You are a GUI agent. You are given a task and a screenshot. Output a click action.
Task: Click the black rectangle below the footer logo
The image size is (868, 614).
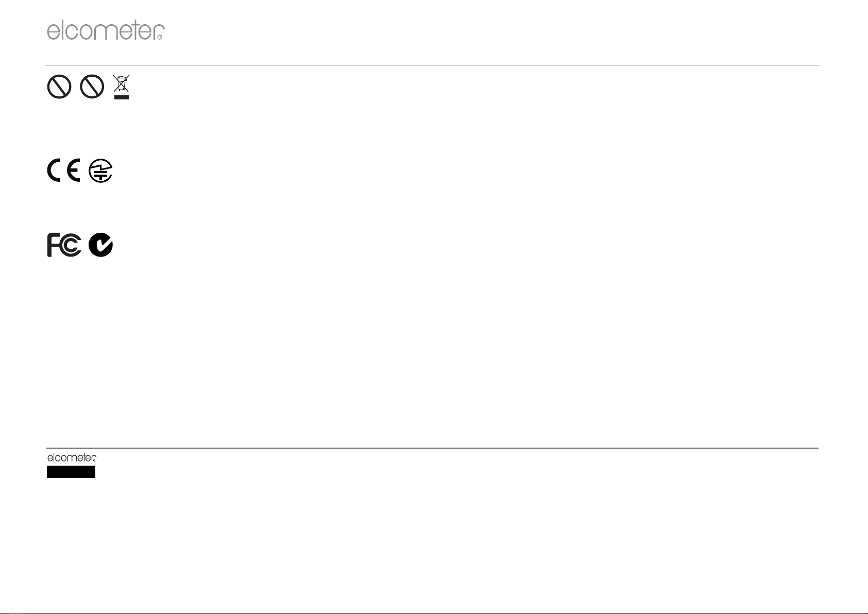[71, 472]
